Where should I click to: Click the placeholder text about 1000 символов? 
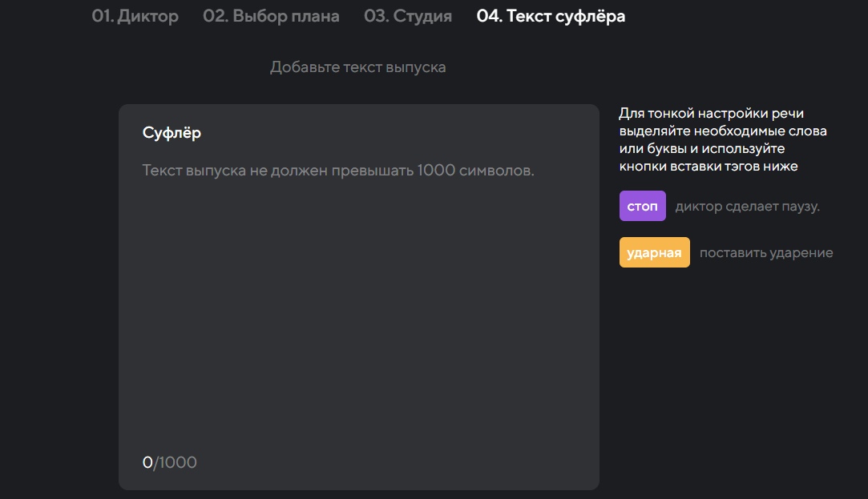click(x=337, y=171)
